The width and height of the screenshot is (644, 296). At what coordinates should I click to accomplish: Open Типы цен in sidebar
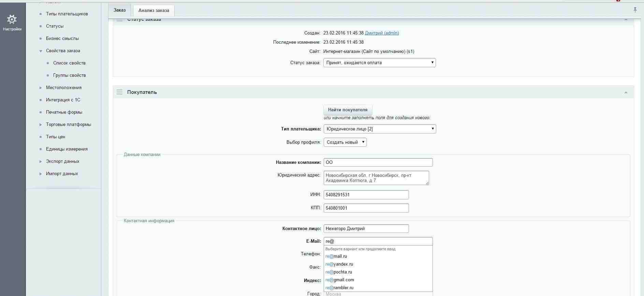tap(56, 137)
